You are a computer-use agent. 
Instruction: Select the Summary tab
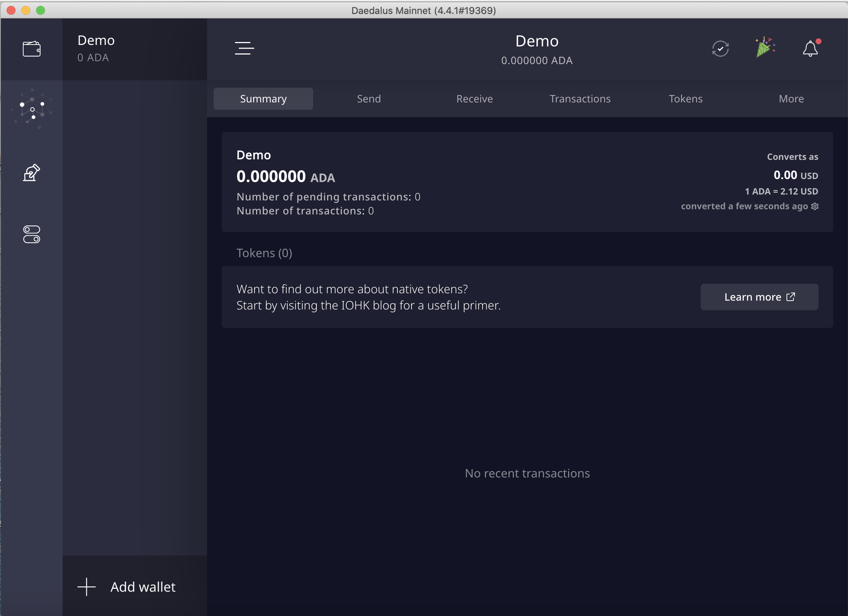coord(263,99)
